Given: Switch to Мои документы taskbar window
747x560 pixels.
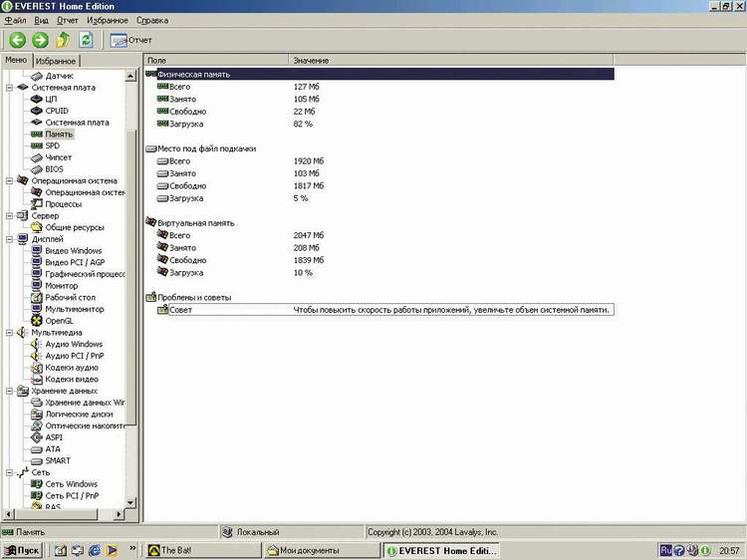Looking at the screenshot, I should point(322,550).
